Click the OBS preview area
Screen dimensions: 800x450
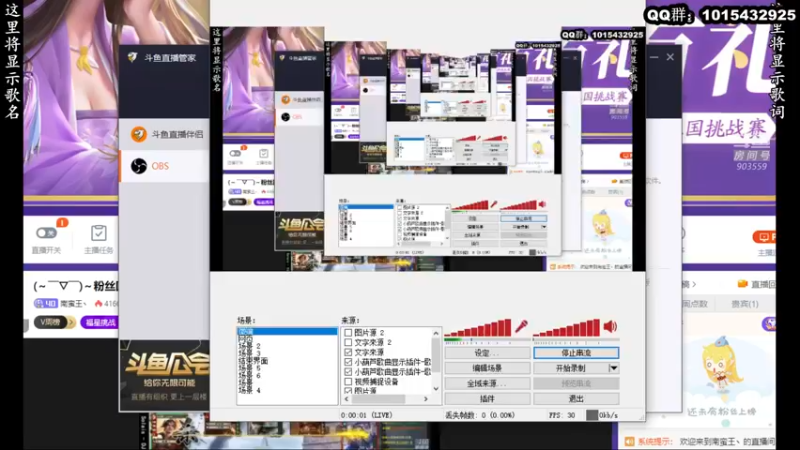[x=428, y=148]
